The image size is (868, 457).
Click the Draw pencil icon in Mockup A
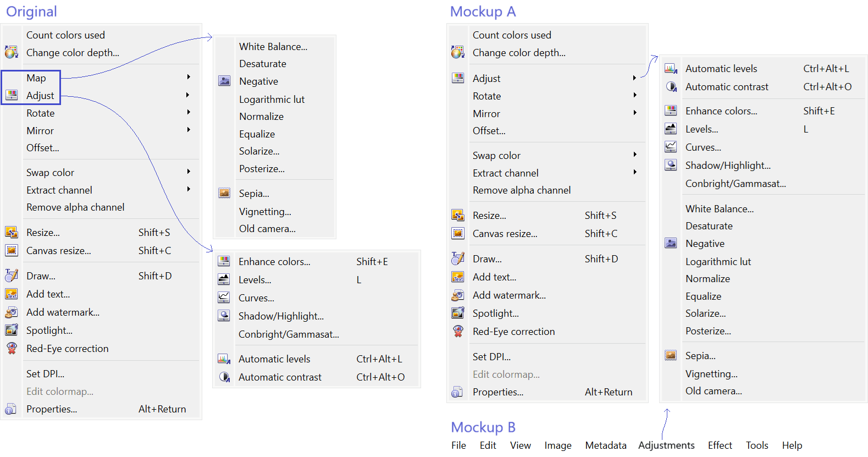[457, 258]
